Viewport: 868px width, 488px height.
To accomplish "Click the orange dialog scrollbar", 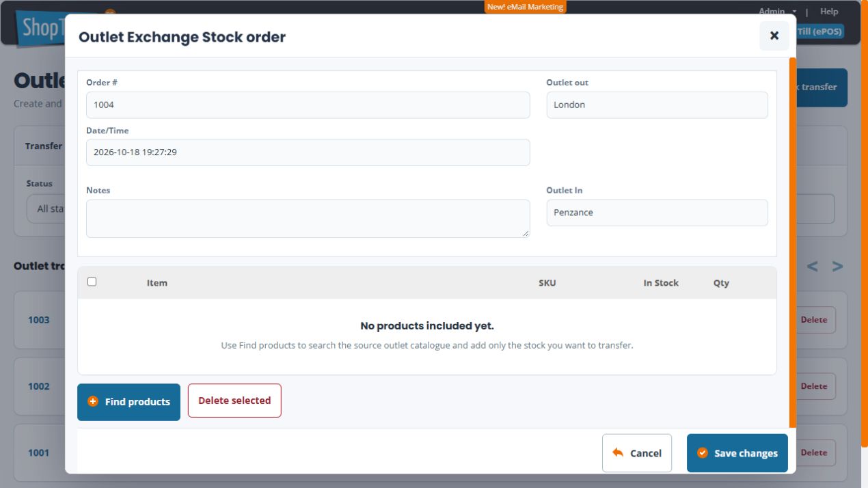I will click(793, 242).
